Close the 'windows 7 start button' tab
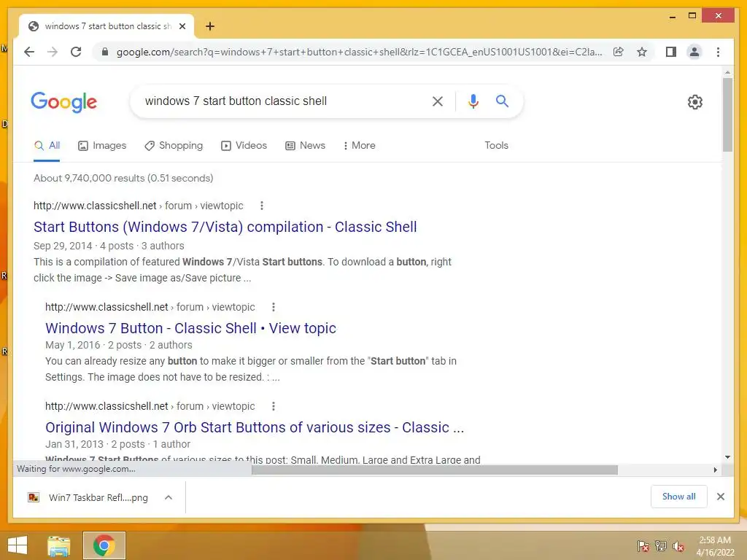 [182, 26]
